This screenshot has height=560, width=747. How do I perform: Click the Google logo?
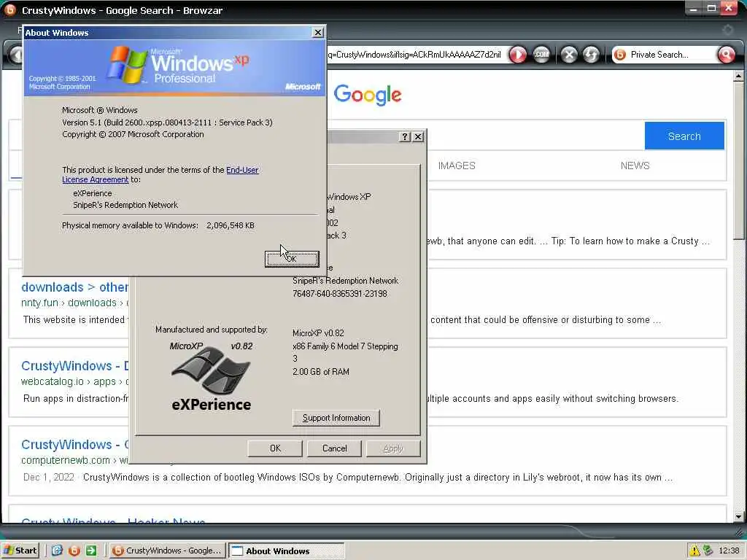pos(368,95)
